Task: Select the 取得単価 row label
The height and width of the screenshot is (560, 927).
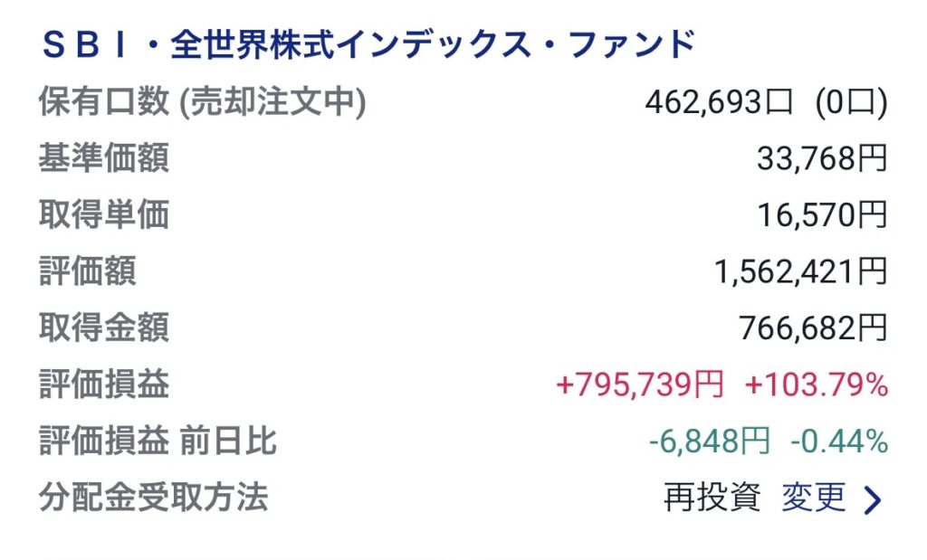Action: pos(104,214)
